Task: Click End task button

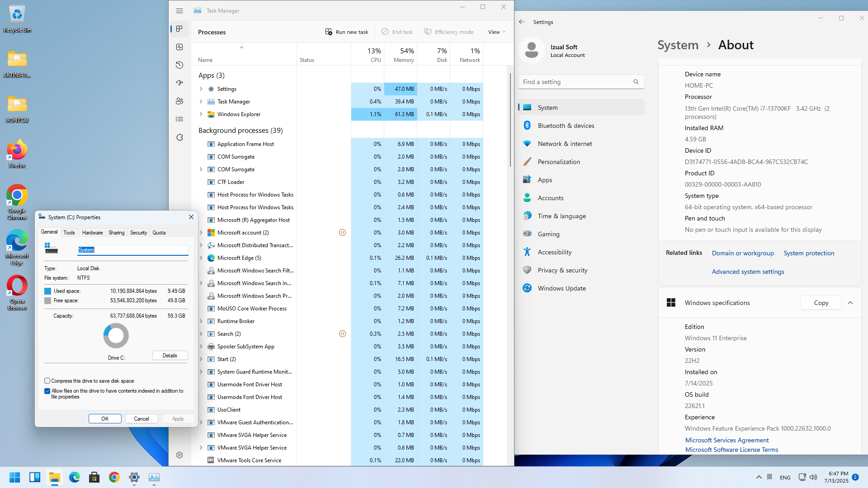Action: 397,32
